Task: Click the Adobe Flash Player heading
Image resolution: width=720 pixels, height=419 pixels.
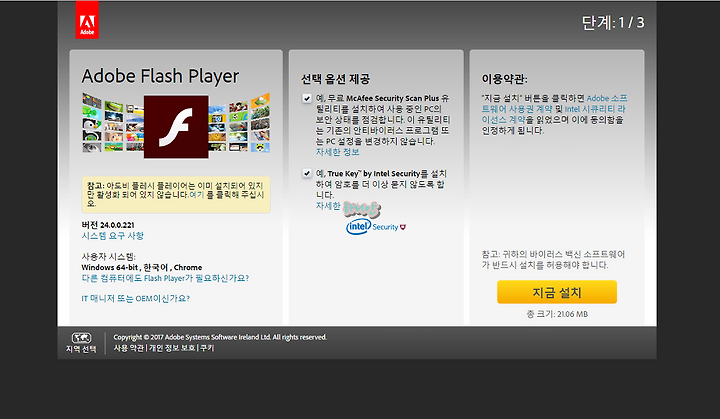Action: pos(160,76)
